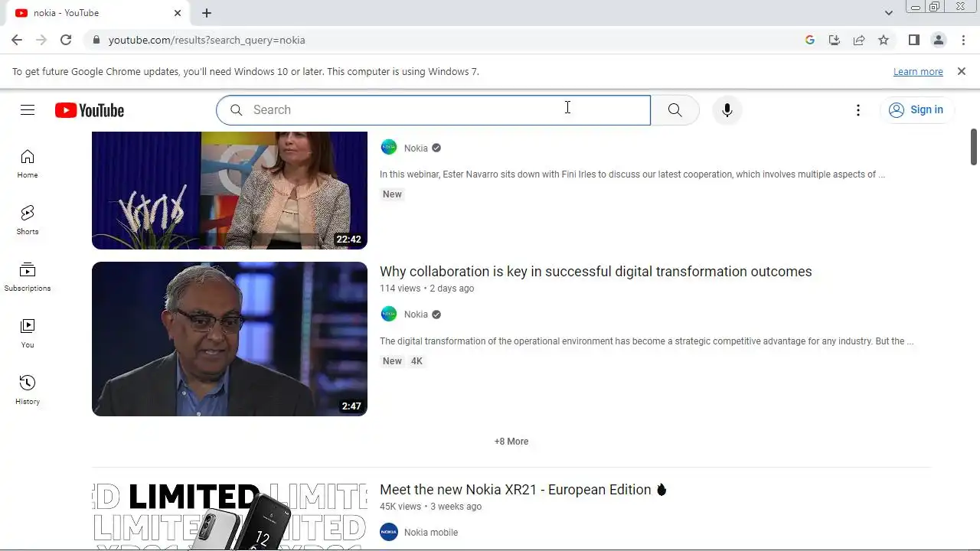Click the Learn more link
This screenshot has width=980, height=551.
tap(918, 71)
